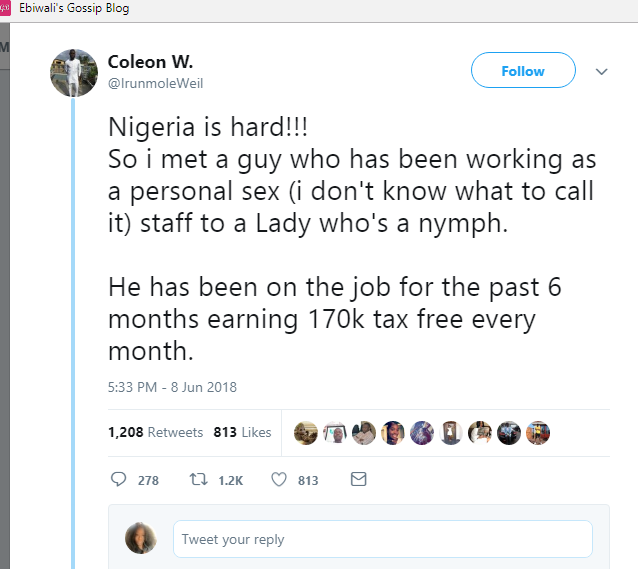Image resolution: width=638 pixels, height=569 pixels.
Task: View the 813 Likes list
Action: click(242, 433)
